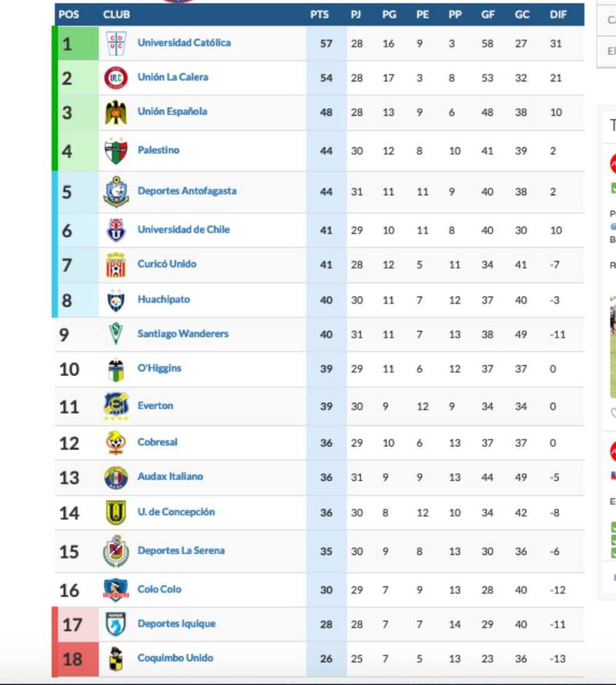Open the Cobresal team name link
The height and width of the screenshot is (685, 616).
[157, 442]
